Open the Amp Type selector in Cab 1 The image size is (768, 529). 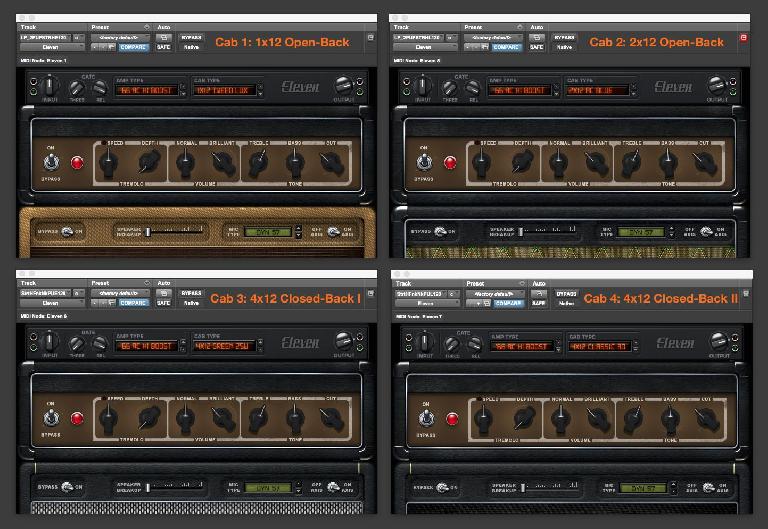[146, 91]
